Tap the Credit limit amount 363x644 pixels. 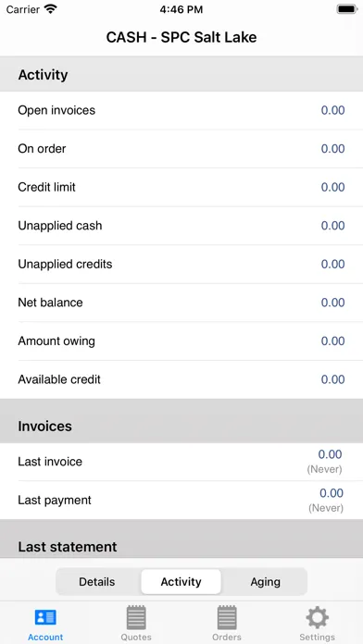pyautogui.click(x=332, y=187)
